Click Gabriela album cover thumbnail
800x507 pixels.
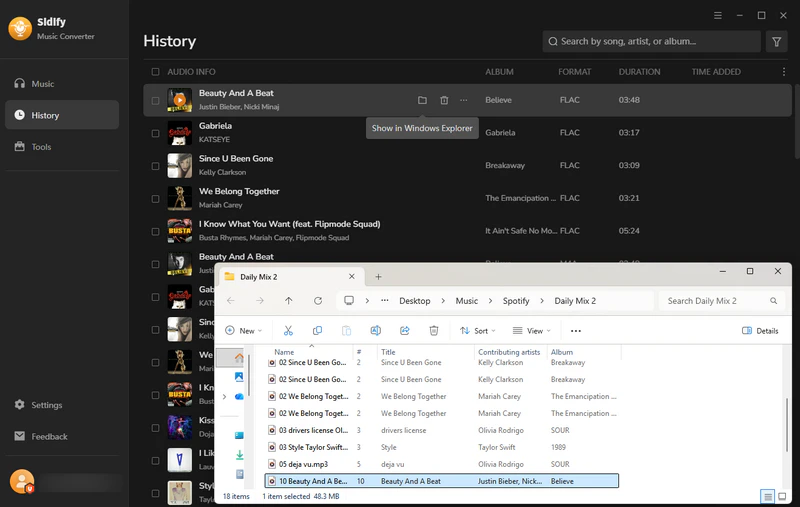pos(180,133)
